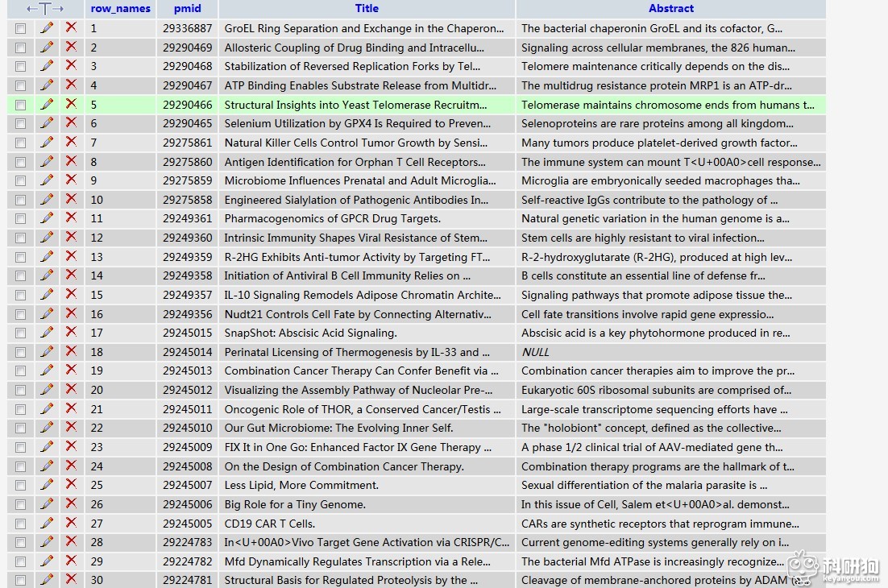Image resolution: width=888 pixels, height=588 pixels.
Task: Delete row 4 with the red X icon
Action: [71, 85]
